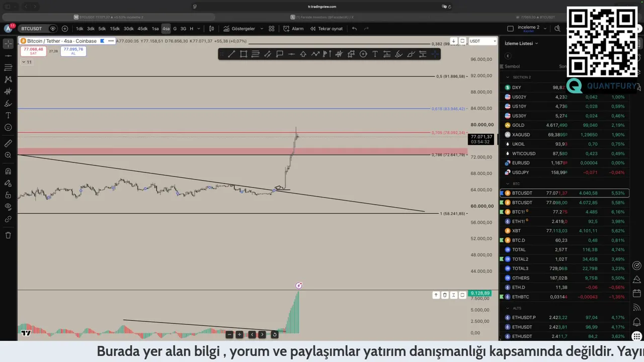Select the 45dk timeframe
Viewport: 644px width, 362px height.
point(142,29)
